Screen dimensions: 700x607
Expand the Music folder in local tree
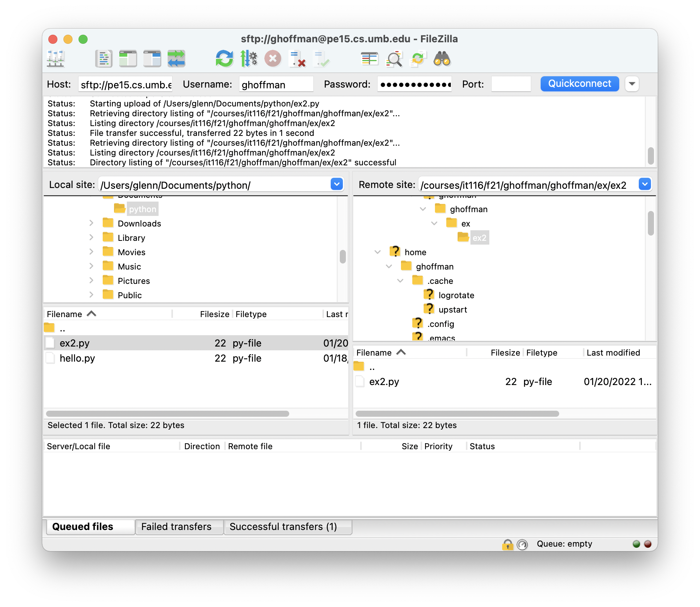91,266
